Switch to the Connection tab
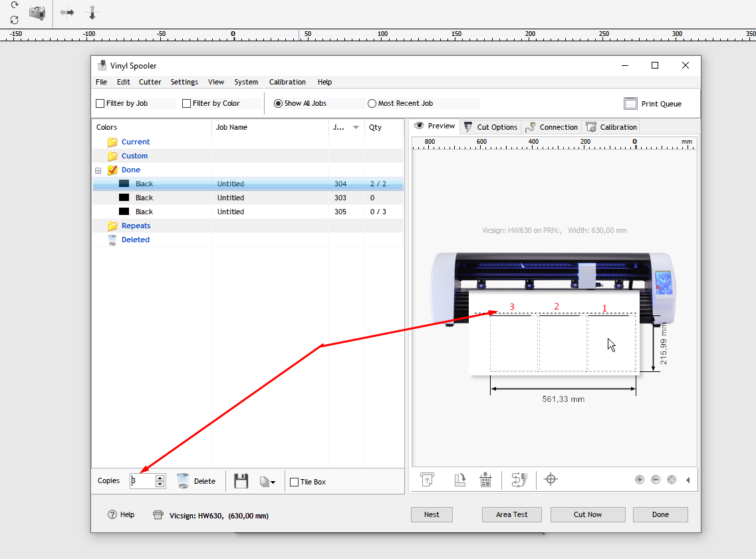Viewport: 756px width, 559px height. click(552, 127)
